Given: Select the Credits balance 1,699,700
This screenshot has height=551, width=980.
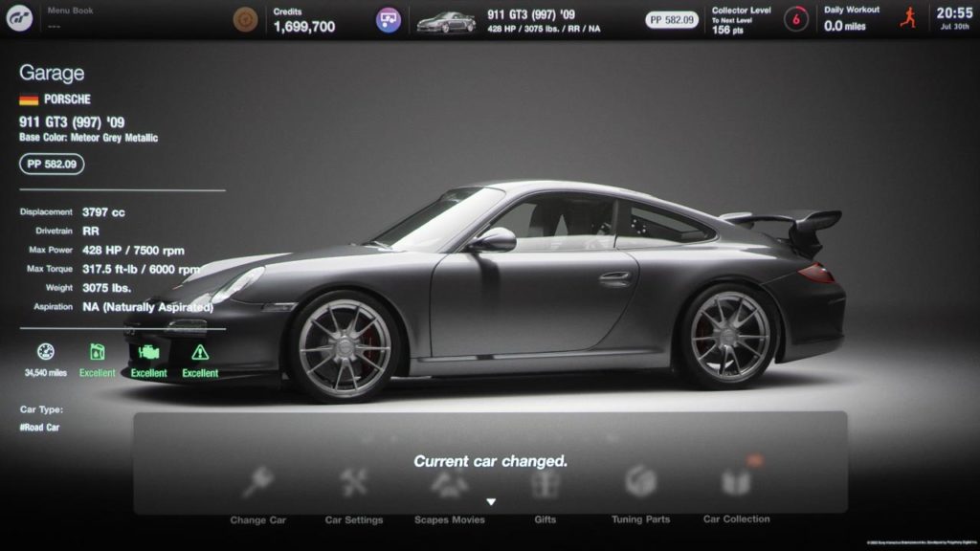Looking at the screenshot, I should click(x=303, y=27).
